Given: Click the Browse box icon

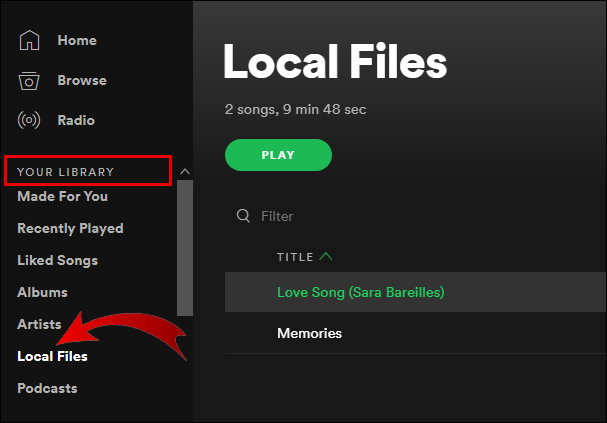Looking at the screenshot, I should 29,80.
